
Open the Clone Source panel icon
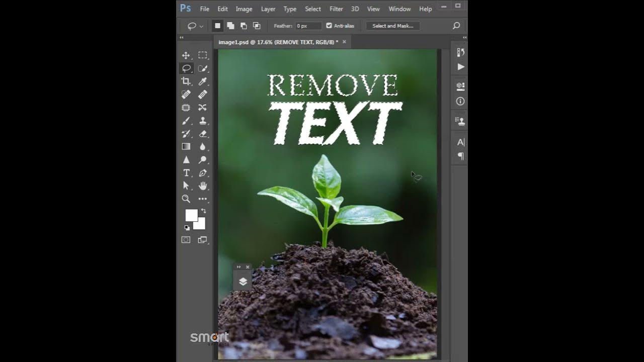tap(460, 121)
